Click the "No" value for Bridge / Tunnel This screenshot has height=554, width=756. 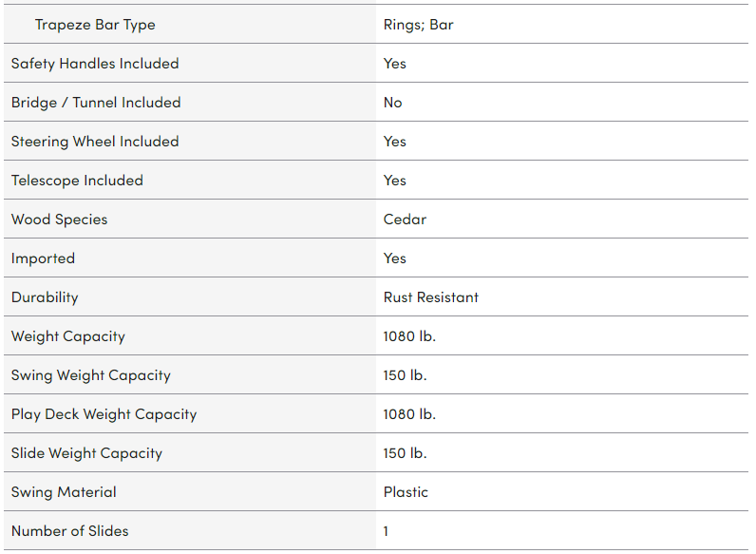[x=393, y=103]
